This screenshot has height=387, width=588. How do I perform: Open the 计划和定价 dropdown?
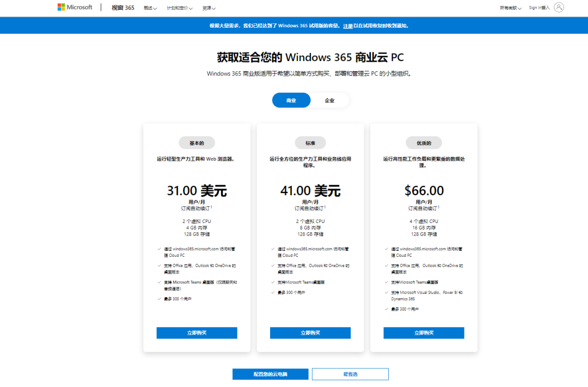coord(180,8)
